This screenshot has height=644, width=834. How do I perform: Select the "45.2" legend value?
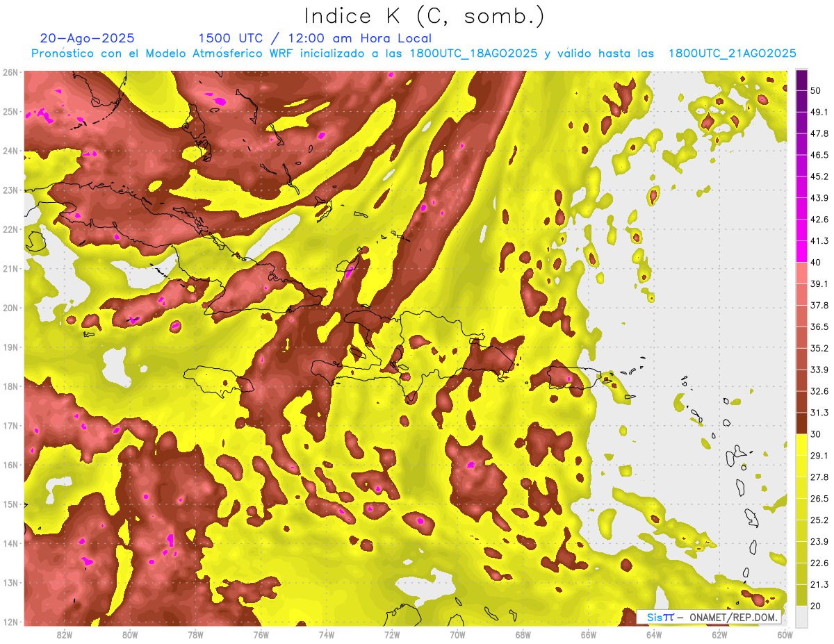pyautogui.click(x=819, y=176)
